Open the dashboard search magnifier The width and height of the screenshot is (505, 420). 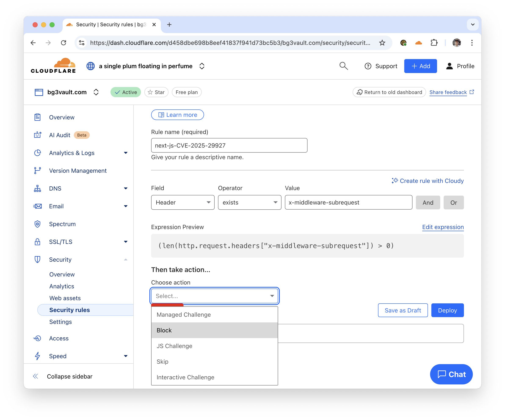344,66
